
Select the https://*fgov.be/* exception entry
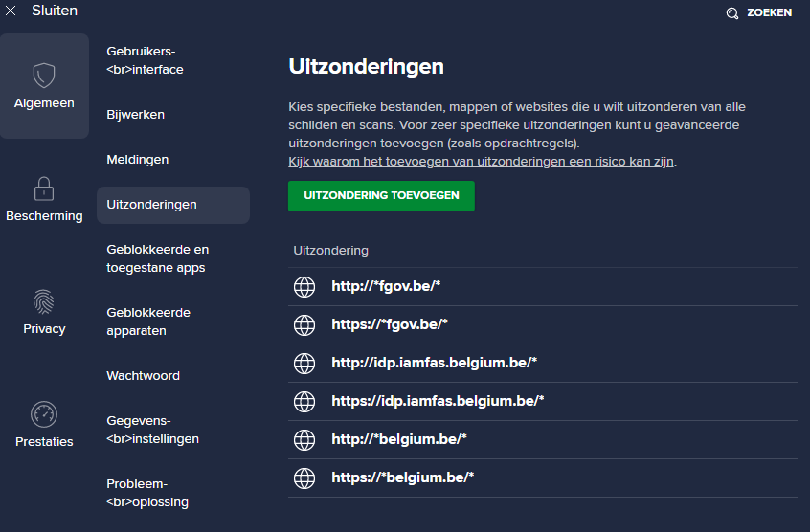[390, 324]
